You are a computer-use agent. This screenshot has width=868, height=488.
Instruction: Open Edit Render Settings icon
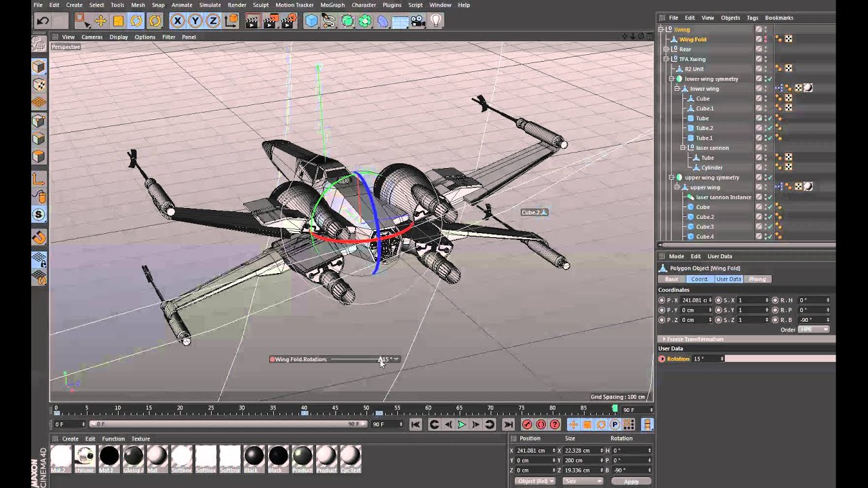(x=288, y=21)
